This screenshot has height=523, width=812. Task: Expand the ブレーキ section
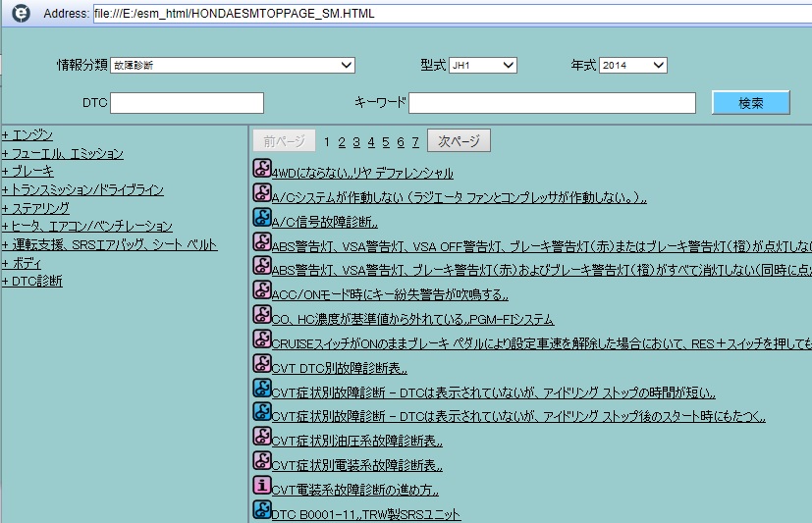point(27,172)
